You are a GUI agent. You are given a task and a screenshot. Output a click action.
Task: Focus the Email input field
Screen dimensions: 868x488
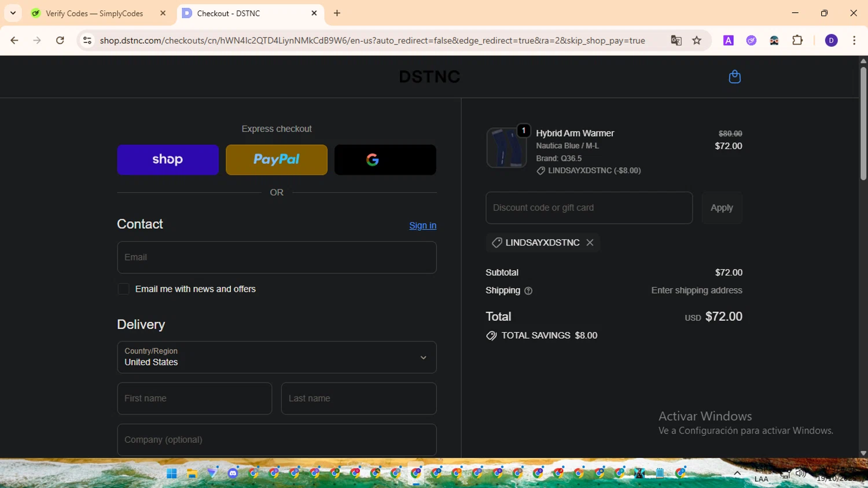click(x=277, y=258)
